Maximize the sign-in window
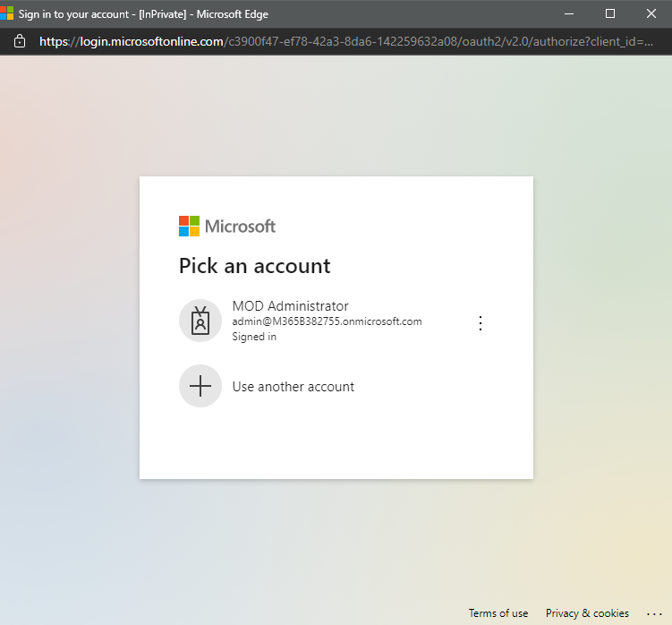 tap(610, 13)
